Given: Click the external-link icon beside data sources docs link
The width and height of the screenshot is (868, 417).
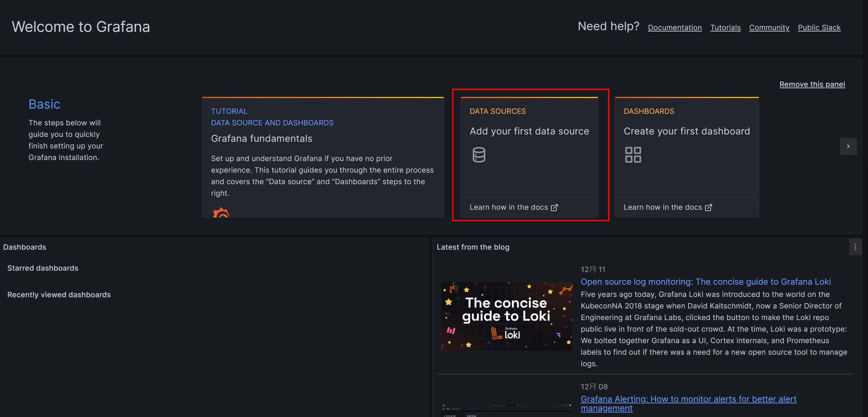Looking at the screenshot, I should (x=555, y=207).
